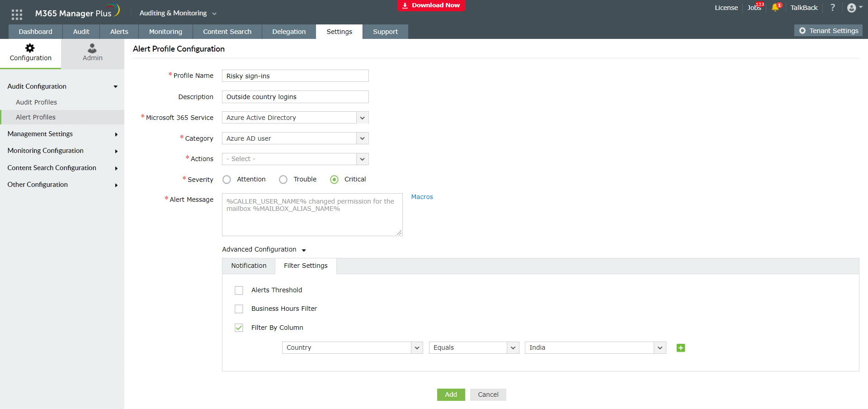This screenshot has width=868, height=409.
Task: Open the Microsoft 365 Service dropdown
Action: (x=362, y=117)
